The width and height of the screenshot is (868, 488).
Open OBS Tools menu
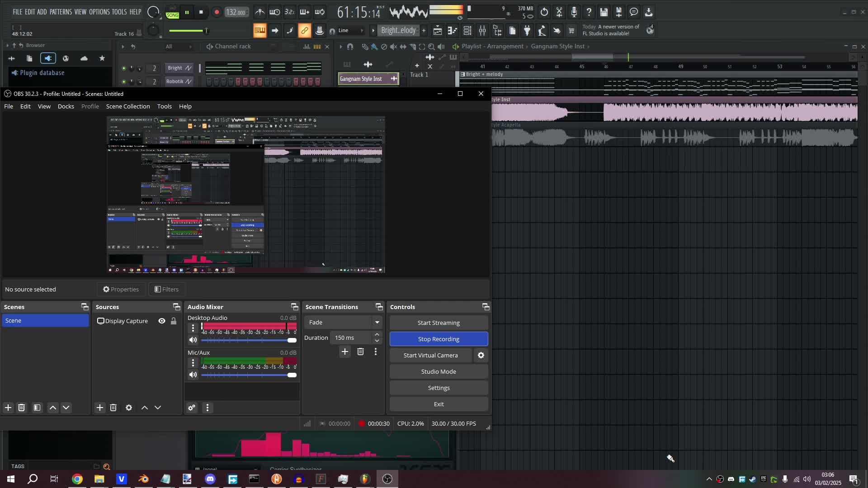pyautogui.click(x=165, y=106)
